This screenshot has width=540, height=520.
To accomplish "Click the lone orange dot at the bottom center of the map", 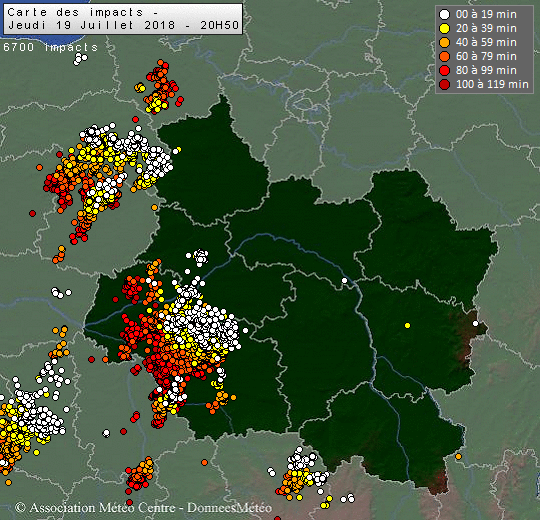I will [204, 462].
